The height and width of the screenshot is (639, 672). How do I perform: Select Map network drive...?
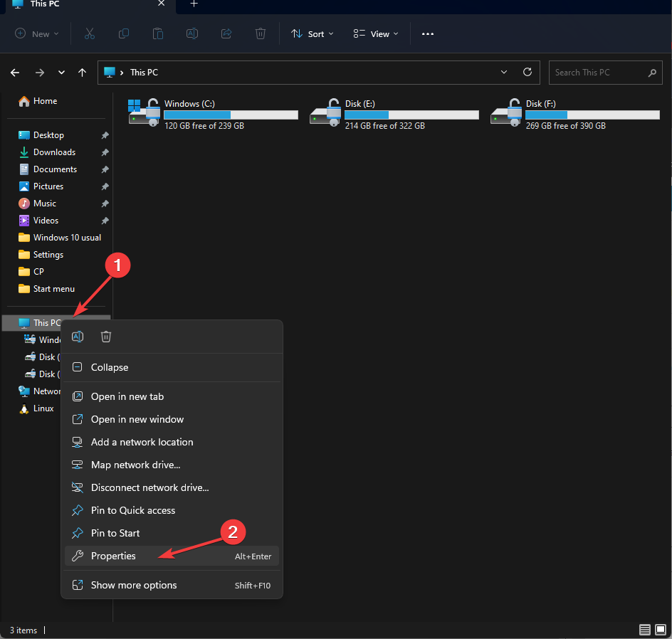(x=172, y=465)
